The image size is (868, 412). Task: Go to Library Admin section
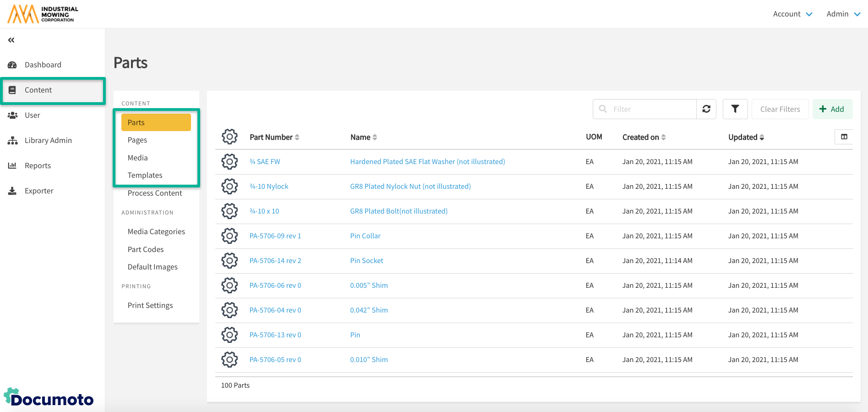coord(48,141)
